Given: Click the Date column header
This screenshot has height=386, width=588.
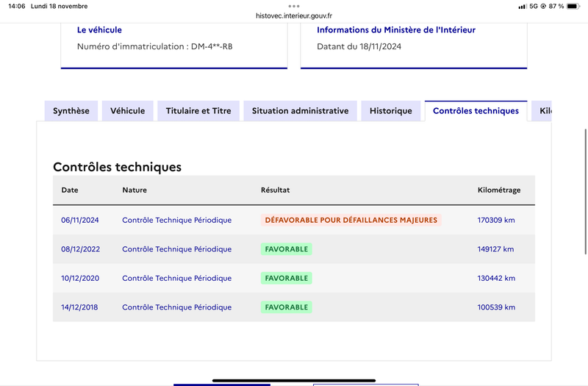Looking at the screenshot, I should click(70, 190).
